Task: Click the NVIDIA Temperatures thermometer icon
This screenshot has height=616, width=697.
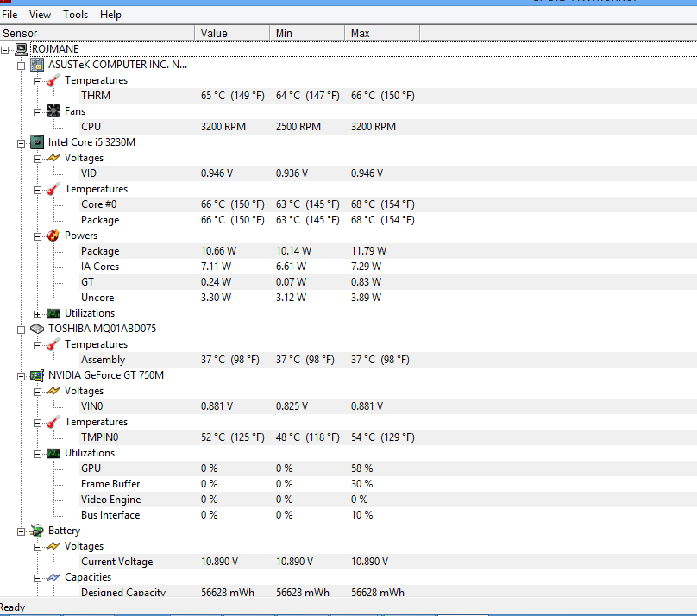Action: (x=53, y=422)
